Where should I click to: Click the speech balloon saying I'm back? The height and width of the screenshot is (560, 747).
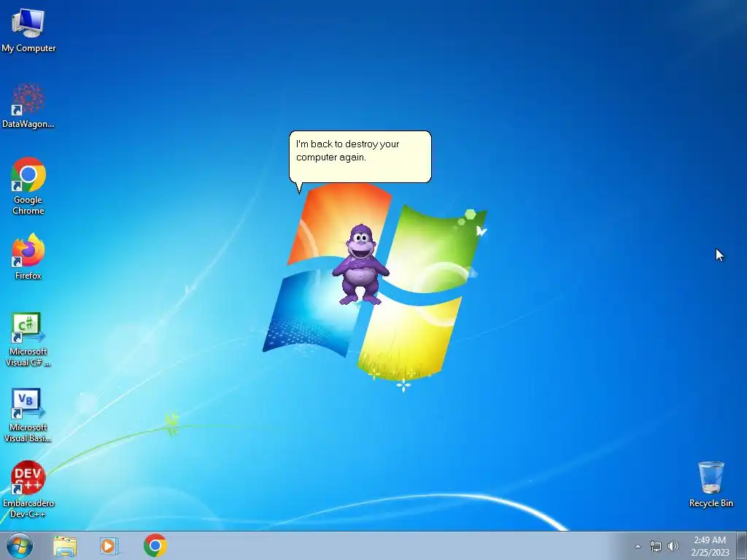coord(360,157)
